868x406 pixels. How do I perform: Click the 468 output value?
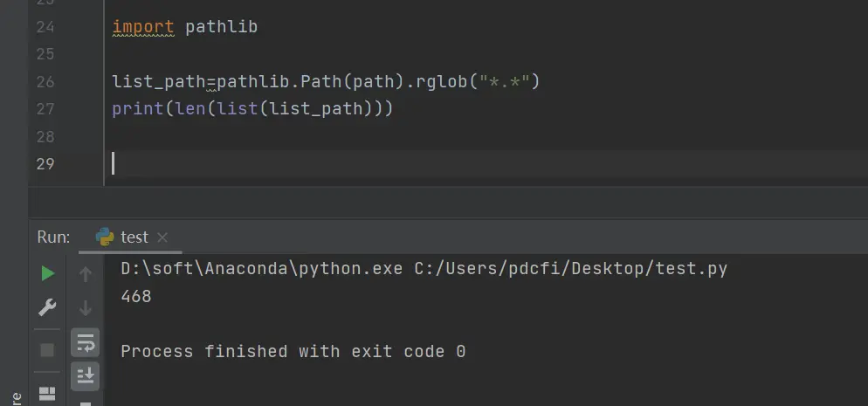click(x=136, y=297)
